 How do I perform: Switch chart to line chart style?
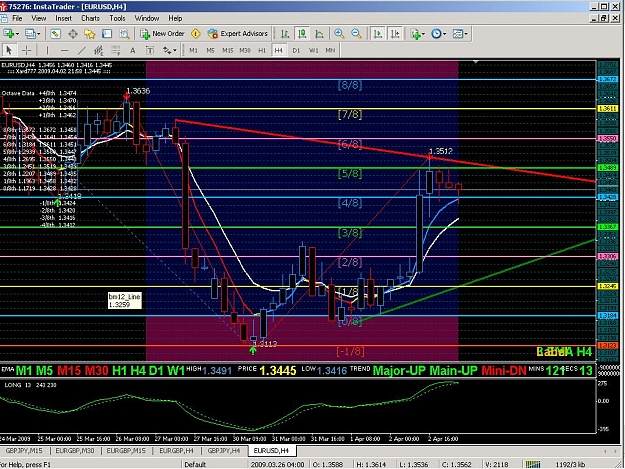[x=319, y=34]
